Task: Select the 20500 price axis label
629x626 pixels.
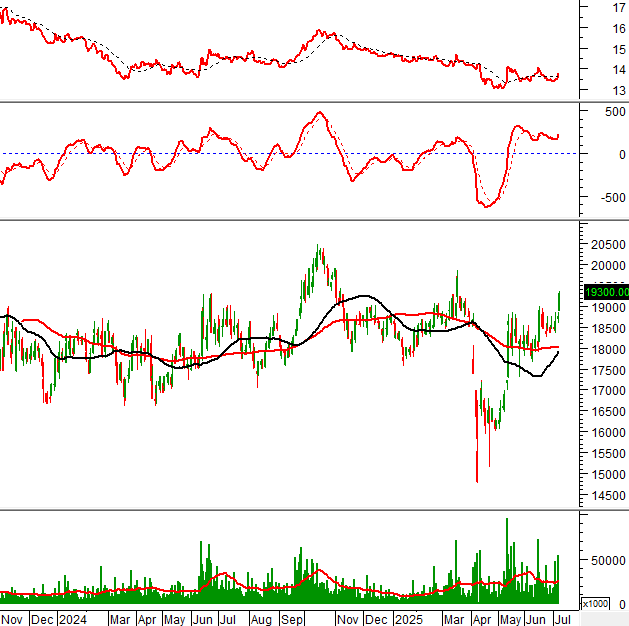Action: [x=608, y=245]
